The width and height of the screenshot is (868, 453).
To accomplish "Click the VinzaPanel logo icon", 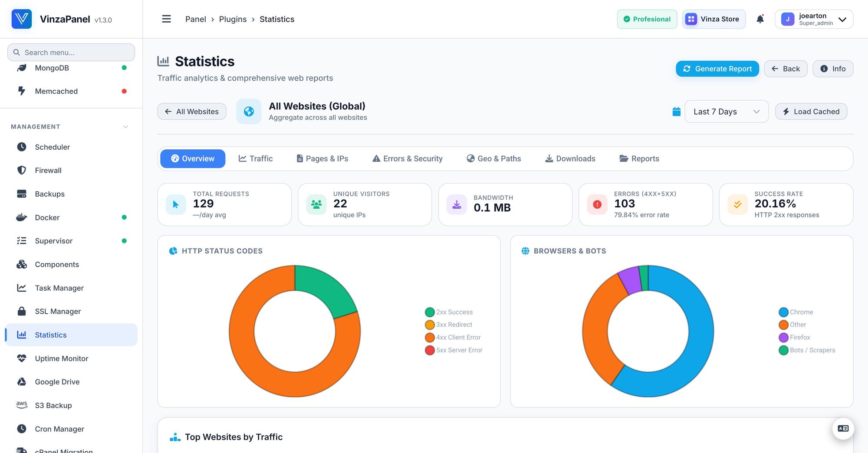I will [22, 19].
